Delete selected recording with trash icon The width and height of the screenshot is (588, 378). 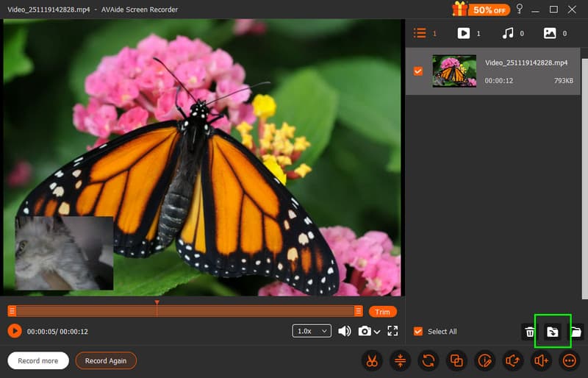[x=530, y=332]
